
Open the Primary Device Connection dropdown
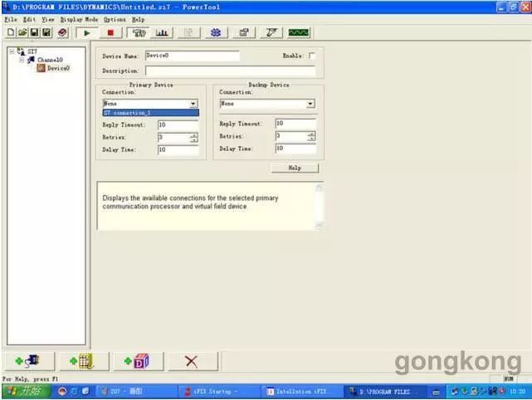[193, 104]
